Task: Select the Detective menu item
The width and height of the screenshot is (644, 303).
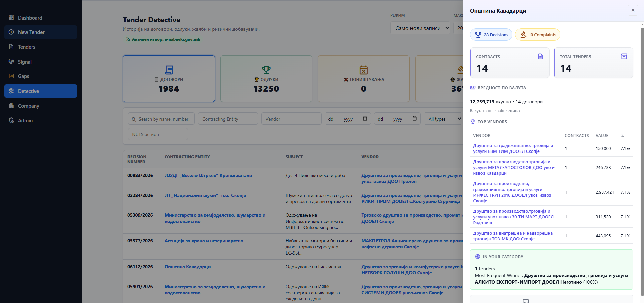Action: (x=41, y=91)
